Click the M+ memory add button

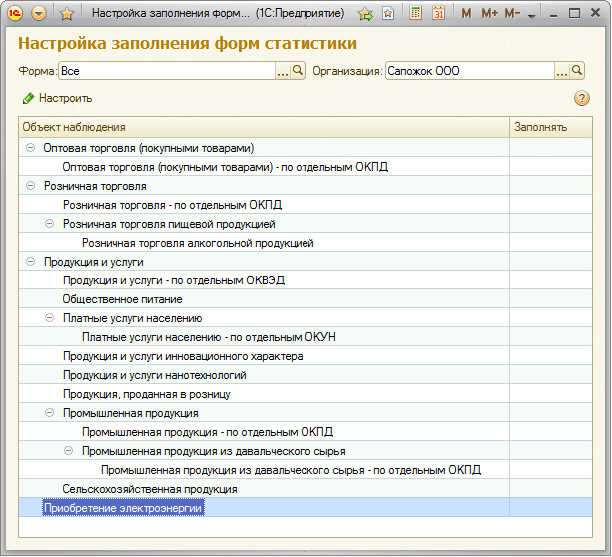pyautogui.click(x=489, y=13)
